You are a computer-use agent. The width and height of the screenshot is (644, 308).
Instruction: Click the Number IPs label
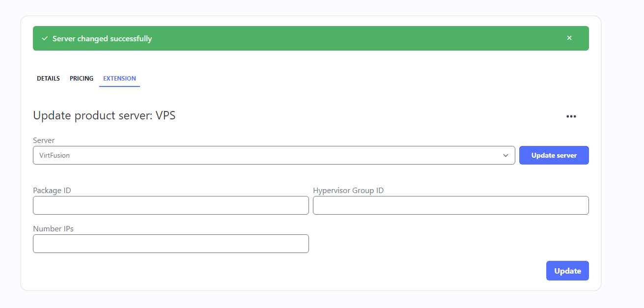tap(53, 228)
